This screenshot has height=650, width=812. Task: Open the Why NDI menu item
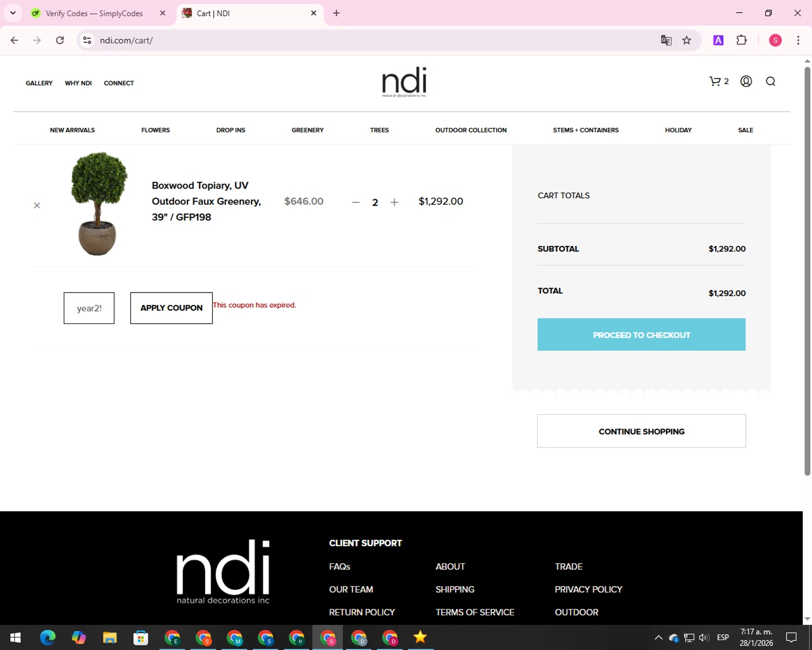pos(78,83)
